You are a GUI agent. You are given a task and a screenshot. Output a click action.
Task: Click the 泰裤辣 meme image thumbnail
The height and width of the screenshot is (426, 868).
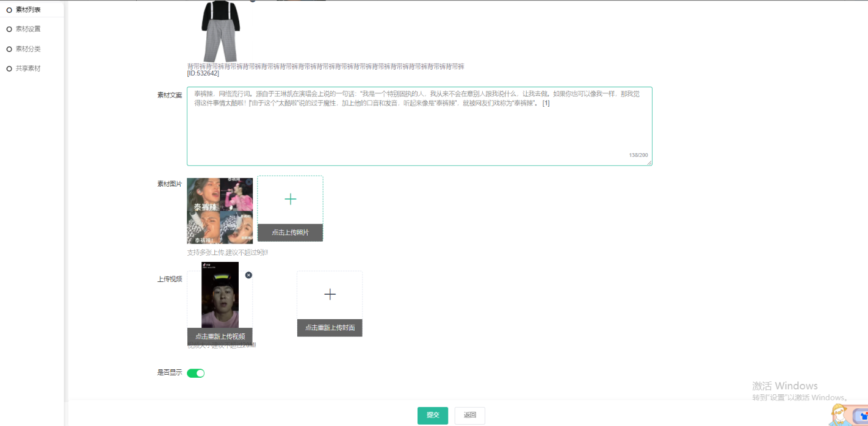pos(220,211)
